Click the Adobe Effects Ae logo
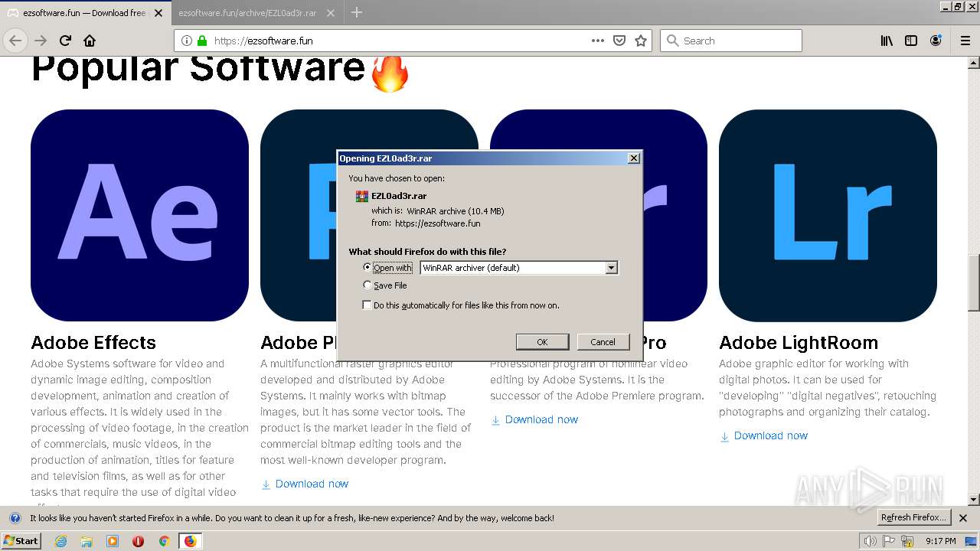The width and height of the screenshot is (980, 551). click(139, 215)
